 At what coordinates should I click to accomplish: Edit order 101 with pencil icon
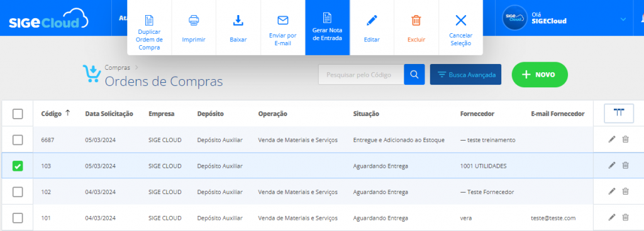(x=612, y=217)
